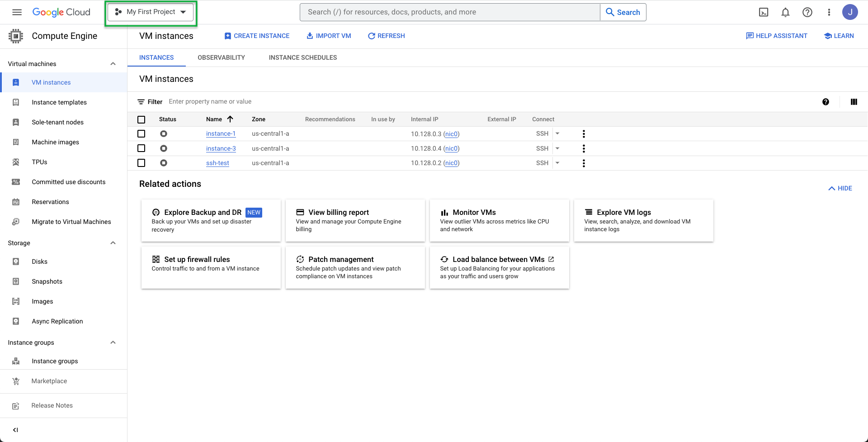Open the user account avatar J
This screenshot has width=868, height=442.
point(850,12)
